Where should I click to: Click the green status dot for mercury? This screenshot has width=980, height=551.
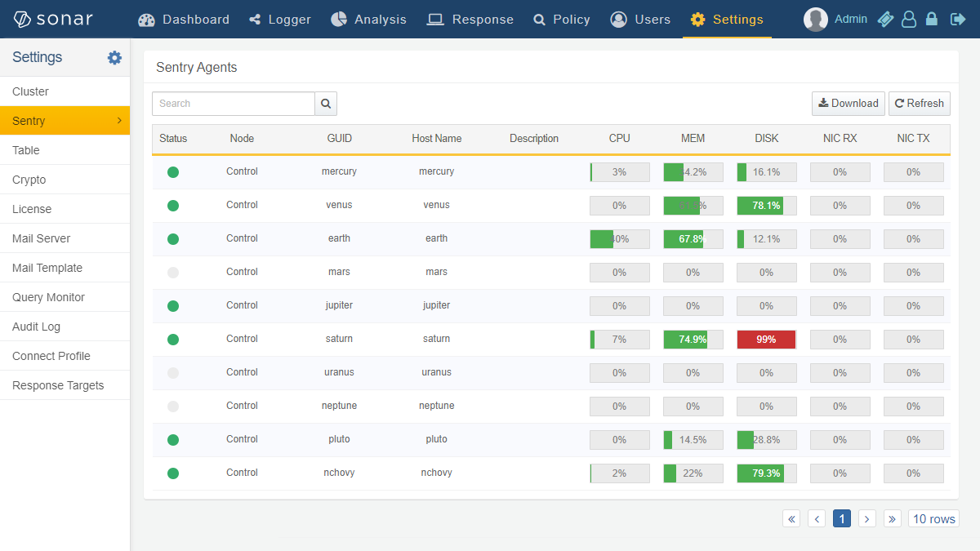(173, 172)
